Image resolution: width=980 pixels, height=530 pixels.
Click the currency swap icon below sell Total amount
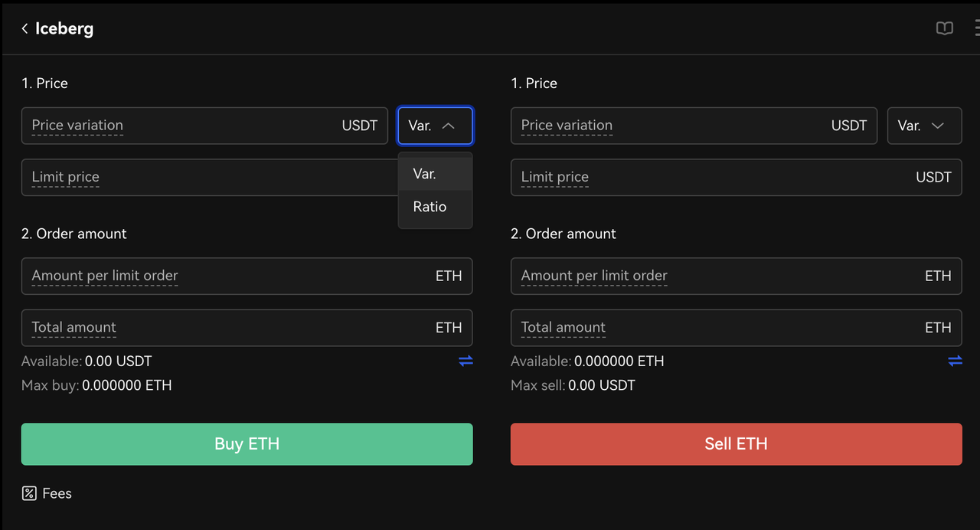[955, 361]
